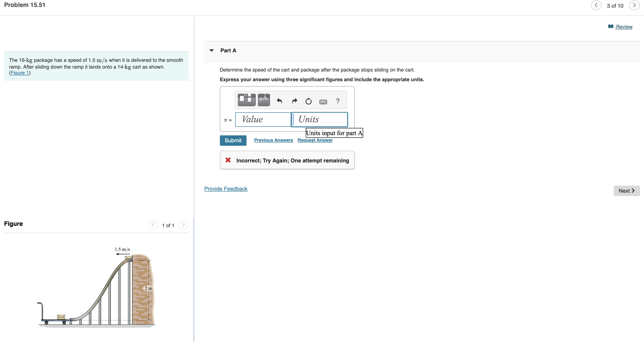The width and height of the screenshot is (644, 342).
Task: Click Request Answer
Action: point(315,140)
